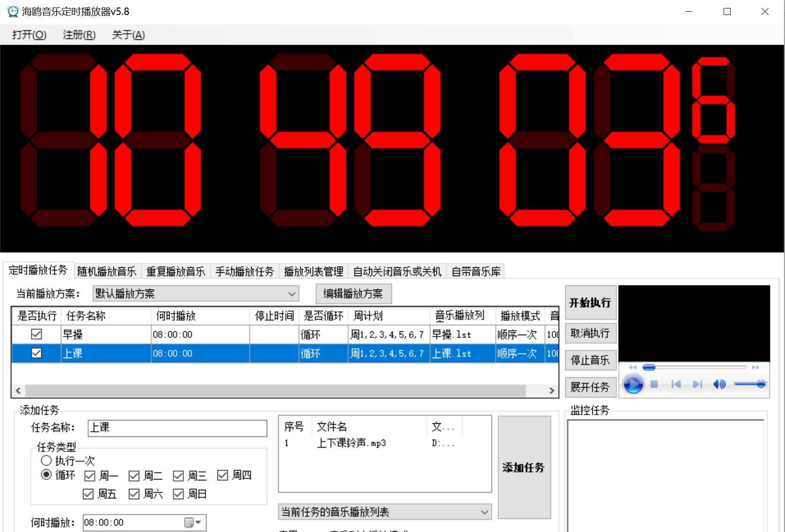This screenshot has width=785, height=532.
Task: Click the Play button in the media player
Action: pyautogui.click(x=633, y=384)
